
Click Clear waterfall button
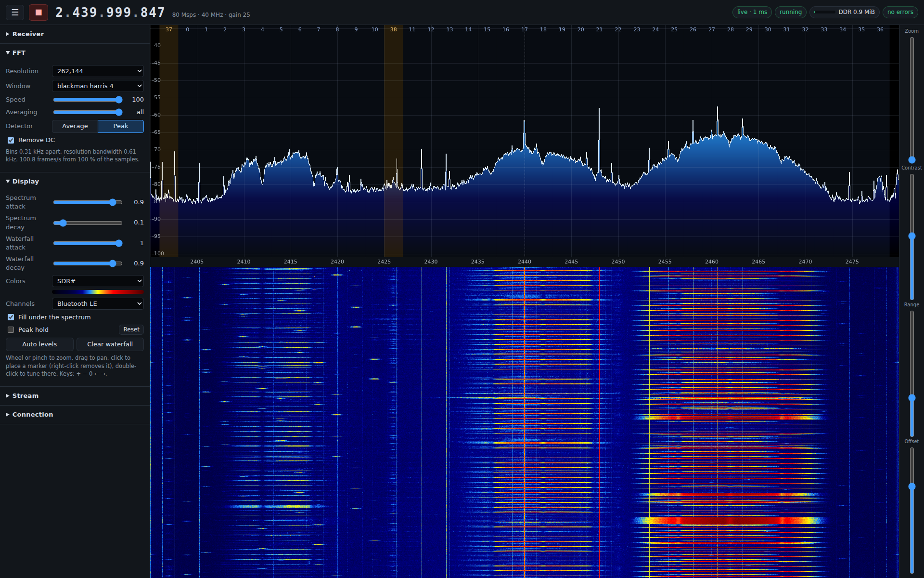110,344
